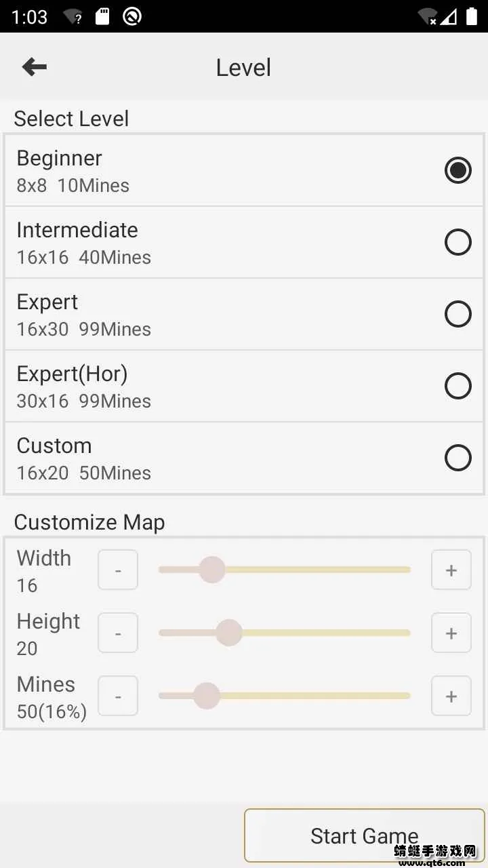Tap the back arrow icon
Image resolution: width=488 pixels, height=868 pixels.
(x=34, y=66)
